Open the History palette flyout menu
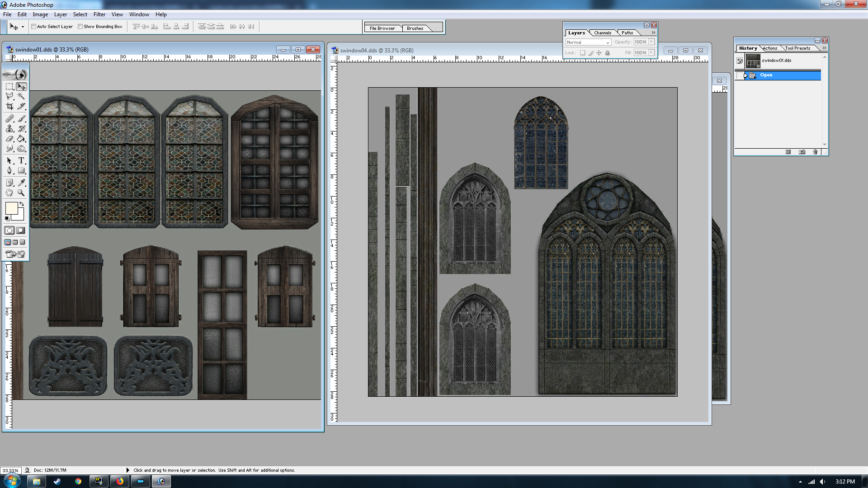 pyautogui.click(x=824, y=48)
